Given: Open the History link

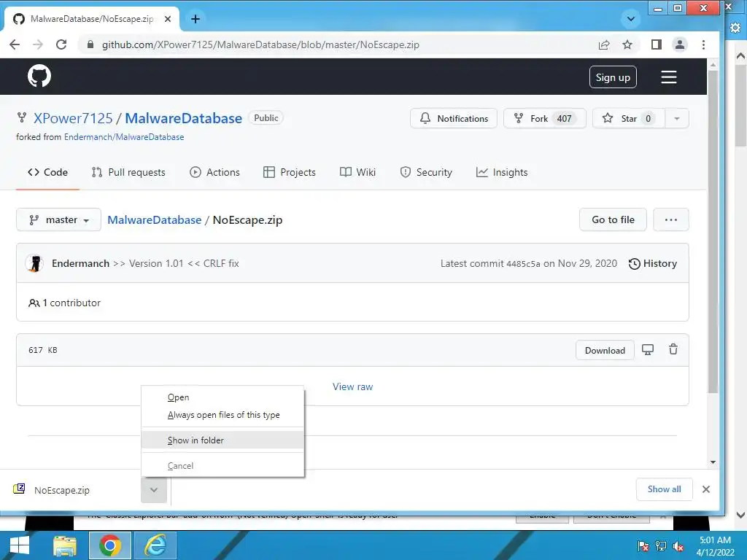Looking at the screenshot, I should (x=653, y=264).
